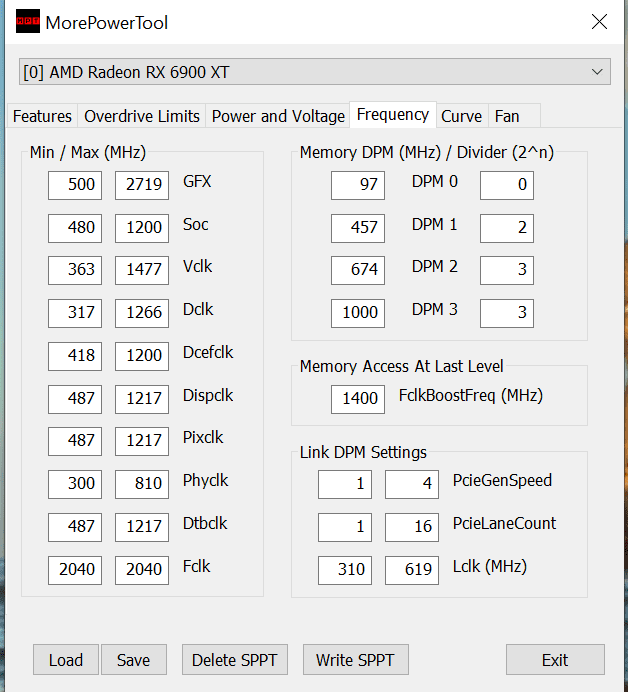628x692 pixels.
Task: Click the Exit button
Action: (555, 660)
